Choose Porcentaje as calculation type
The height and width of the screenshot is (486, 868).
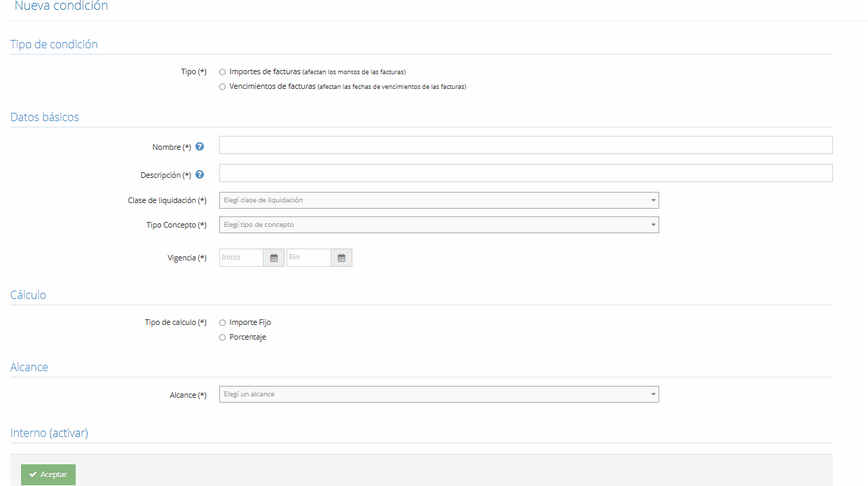coord(223,338)
